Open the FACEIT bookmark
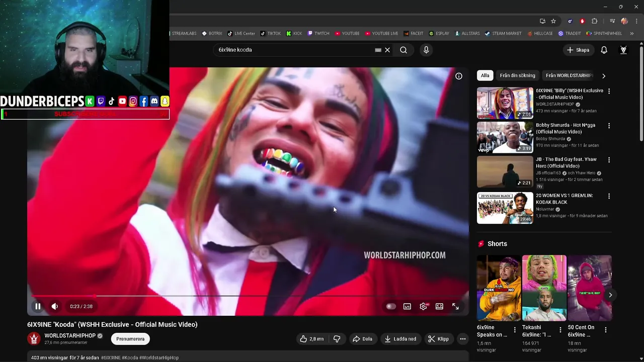Screen dimensions: 644x362 click(413, 34)
